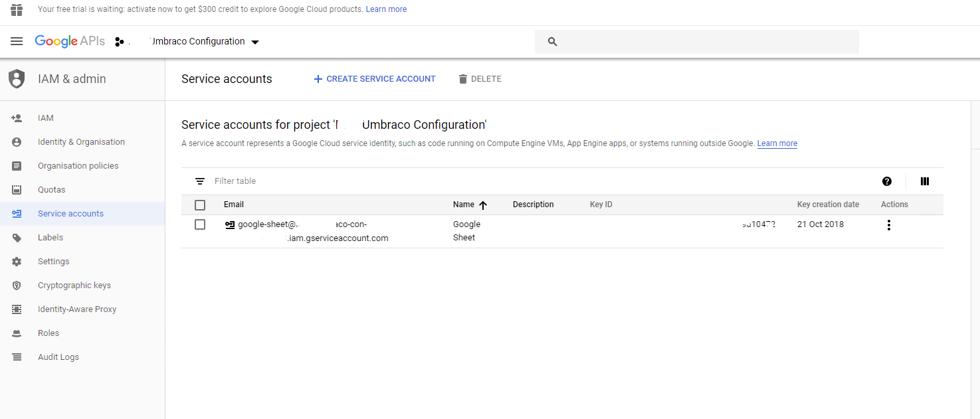Click the filter table icon
The image size is (980, 419).
(x=200, y=181)
